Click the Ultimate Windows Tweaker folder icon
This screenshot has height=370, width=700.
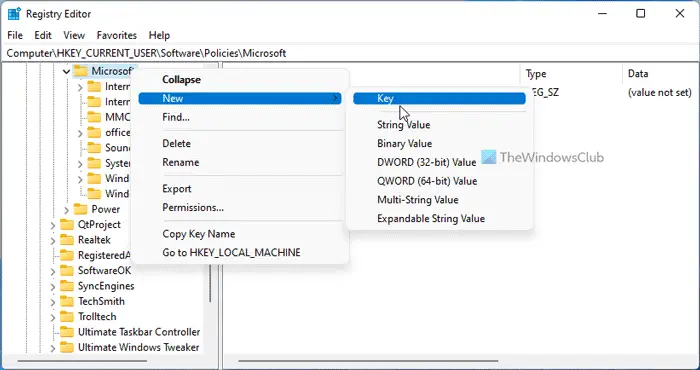pos(67,347)
